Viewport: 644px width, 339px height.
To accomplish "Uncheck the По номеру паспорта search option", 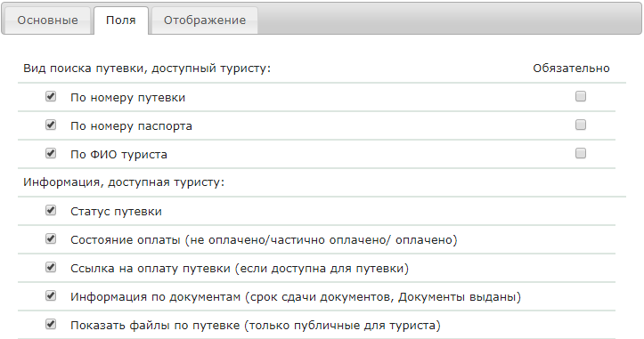I will click(51, 125).
